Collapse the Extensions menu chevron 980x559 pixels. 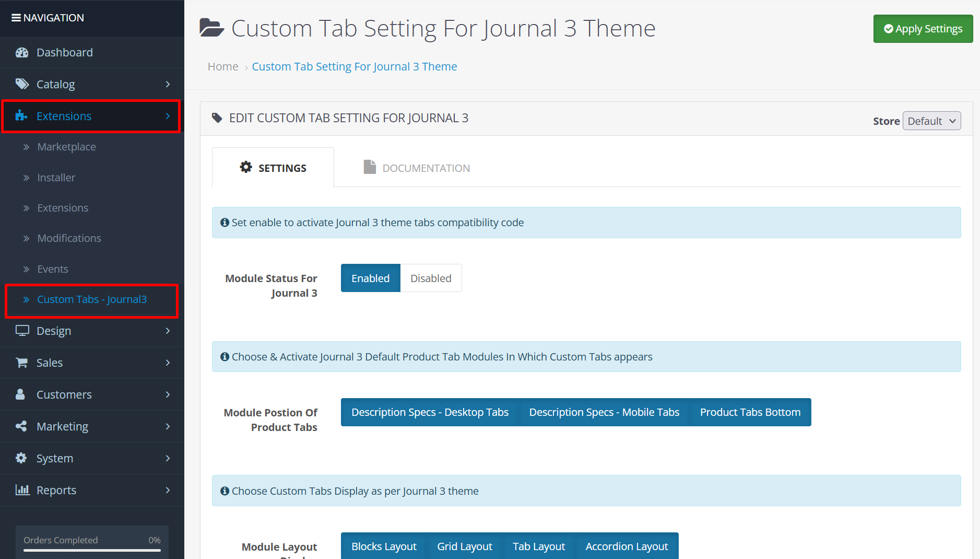click(168, 116)
